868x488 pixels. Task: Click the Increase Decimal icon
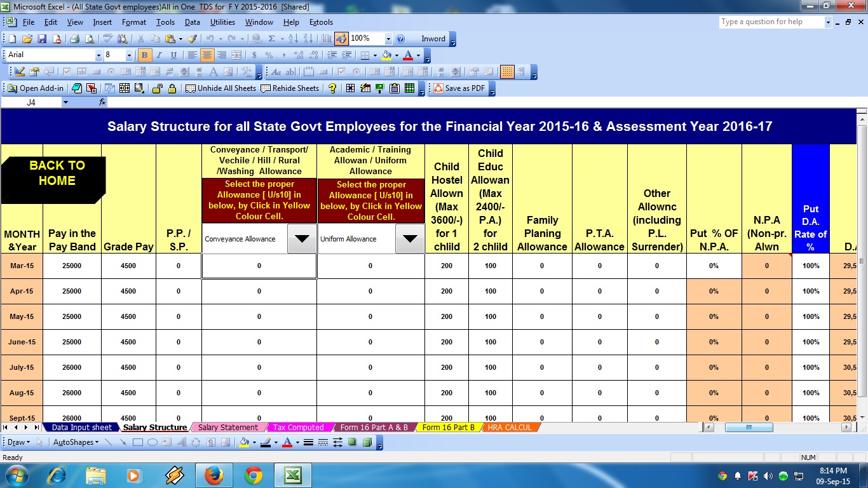click(x=298, y=55)
